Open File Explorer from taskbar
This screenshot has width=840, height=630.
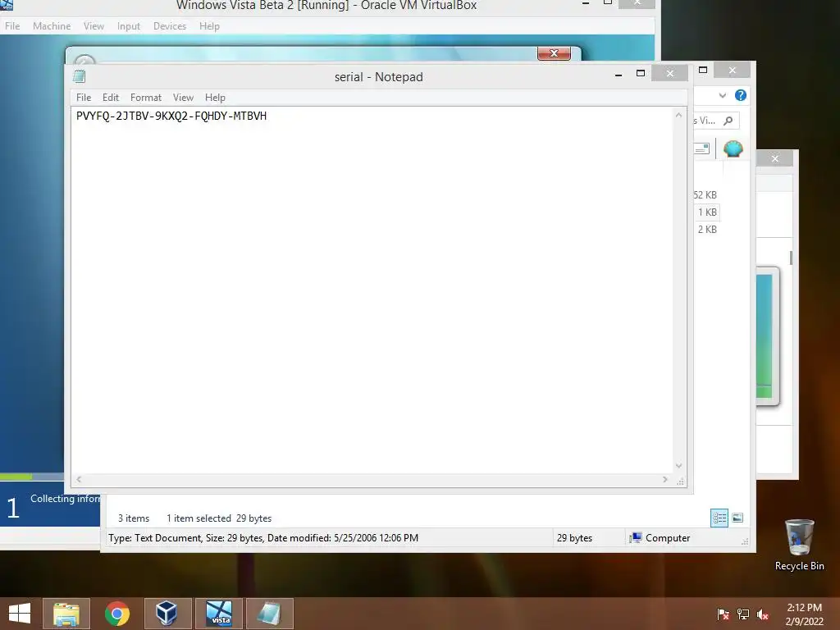66,614
